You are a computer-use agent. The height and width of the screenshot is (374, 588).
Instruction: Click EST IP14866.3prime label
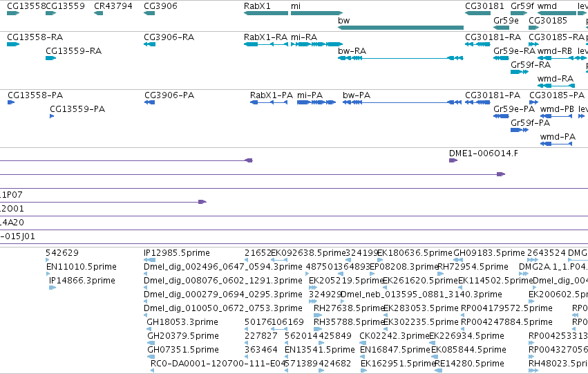pos(82,281)
